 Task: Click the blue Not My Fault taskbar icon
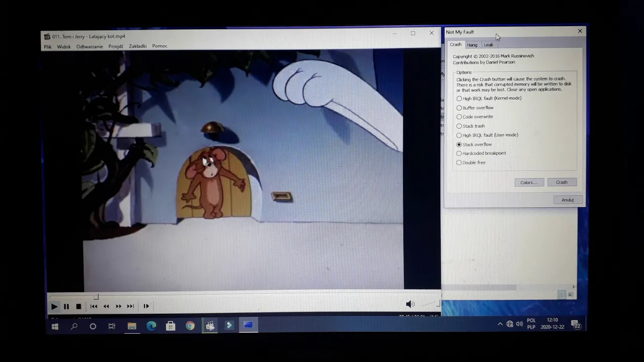pyautogui.click(x=248, y=325)
